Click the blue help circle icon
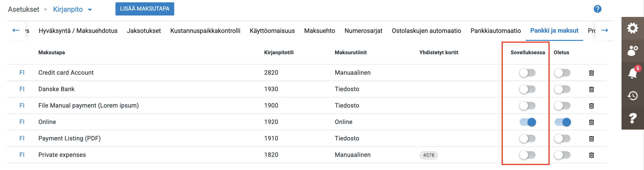The image size is (644, 170). (x=597, y=9)
